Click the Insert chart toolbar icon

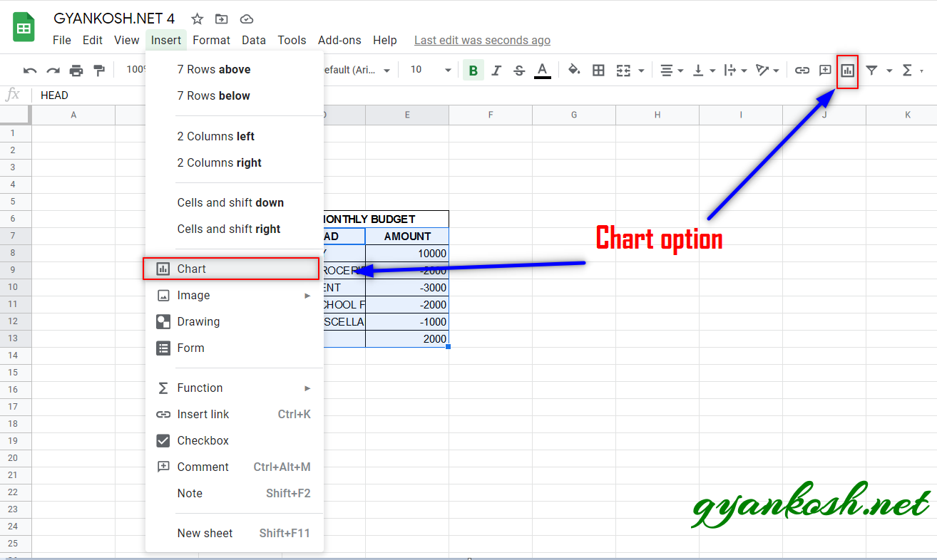tap(847, 71)
